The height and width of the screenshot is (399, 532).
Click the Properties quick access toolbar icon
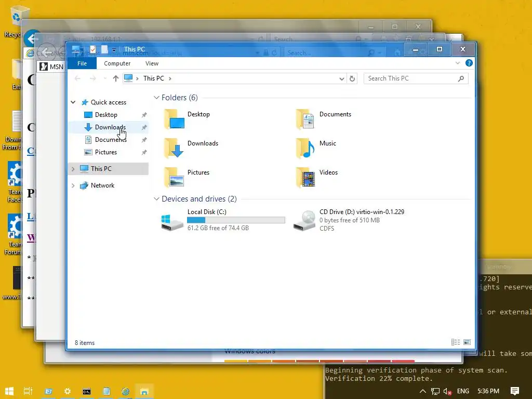(x=92, y=49)
